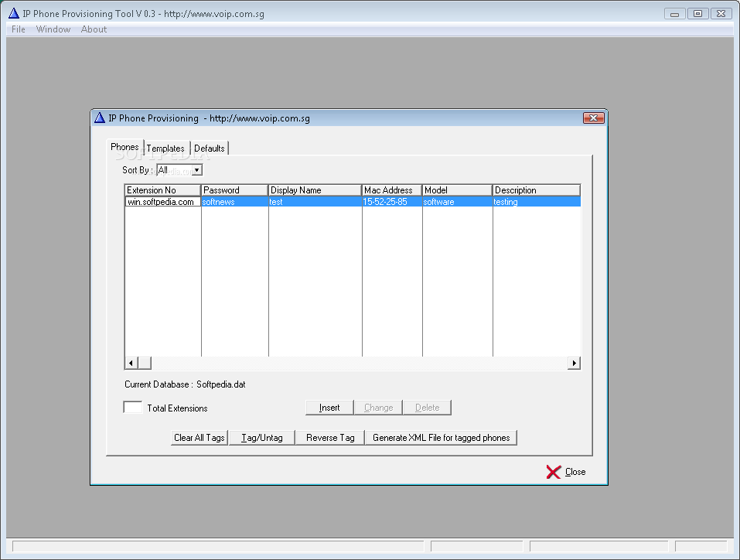Maximize the main Provisioning Tool window
740x560 pixels.
[698, 14]
